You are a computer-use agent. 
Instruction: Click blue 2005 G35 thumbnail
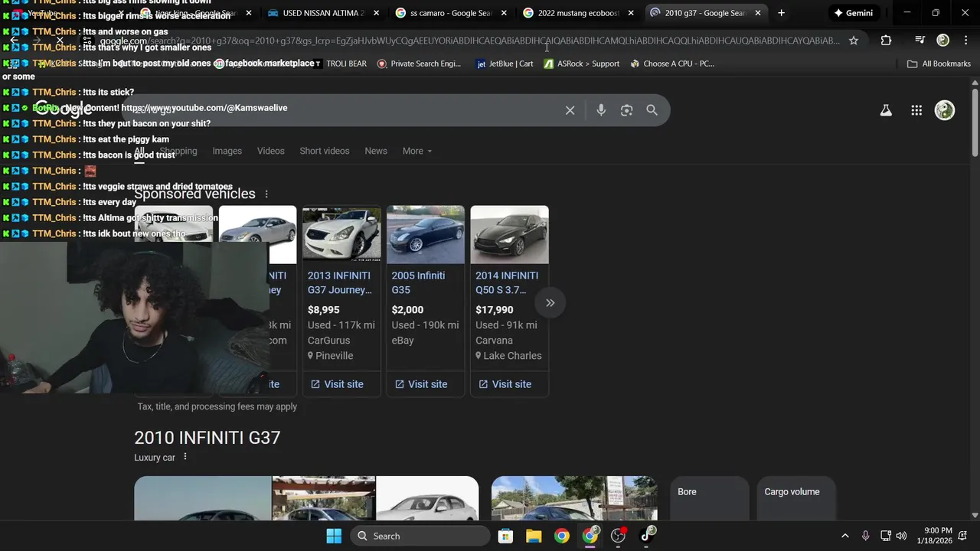click(426, 234)
